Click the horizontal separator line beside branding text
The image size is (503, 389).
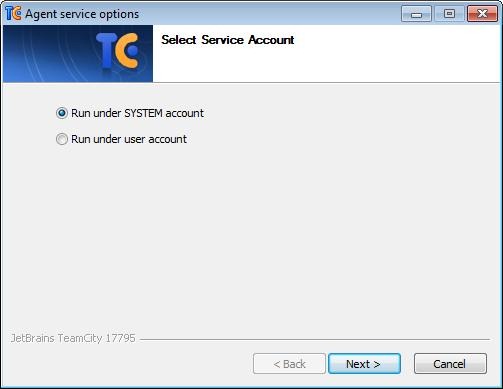(315, 339)
